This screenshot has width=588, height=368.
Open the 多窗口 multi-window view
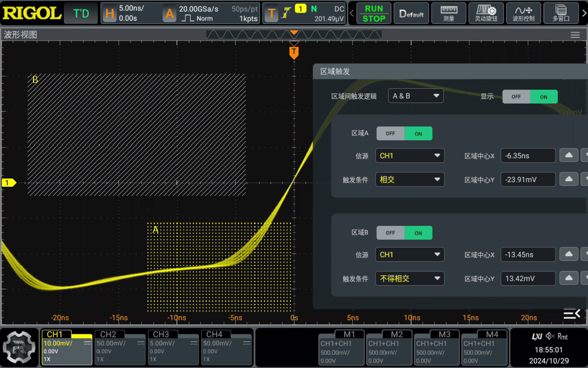561,13
